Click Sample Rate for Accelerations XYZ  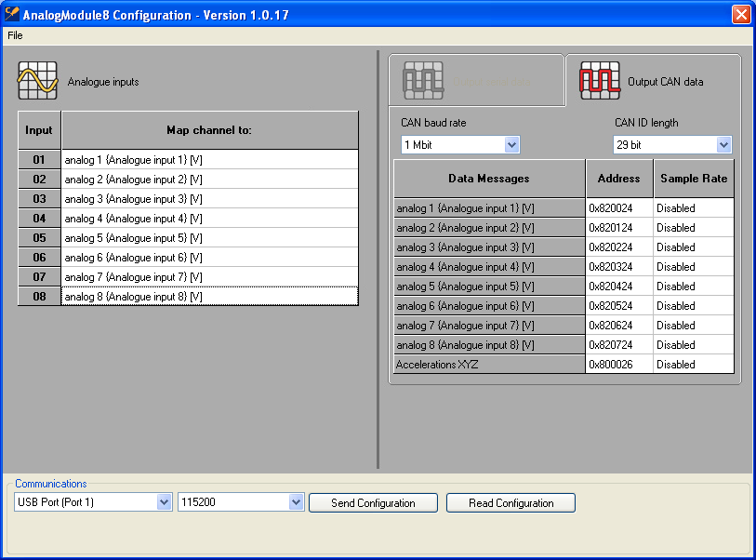click(x=693, y=365)
